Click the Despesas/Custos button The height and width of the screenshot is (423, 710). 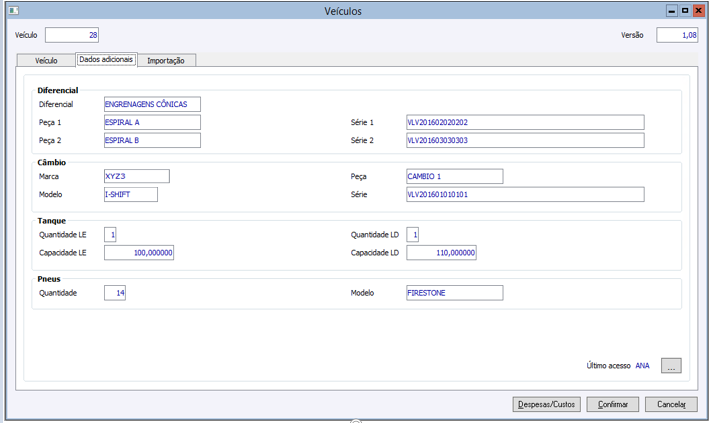coord(546,404)
